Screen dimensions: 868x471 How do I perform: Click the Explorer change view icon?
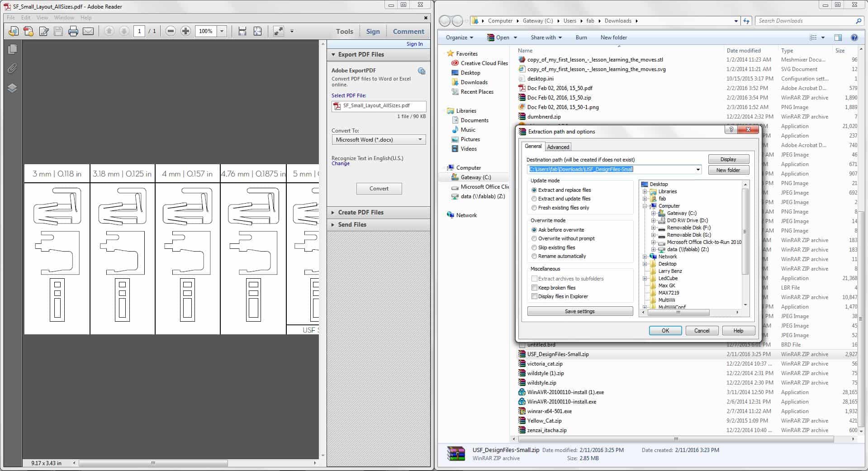click(813, 38)
